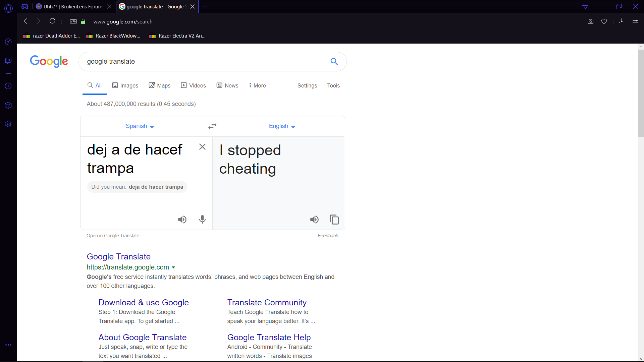Open Razer BlackWidow bookmark
644x362 pixels.
(113, 36)
